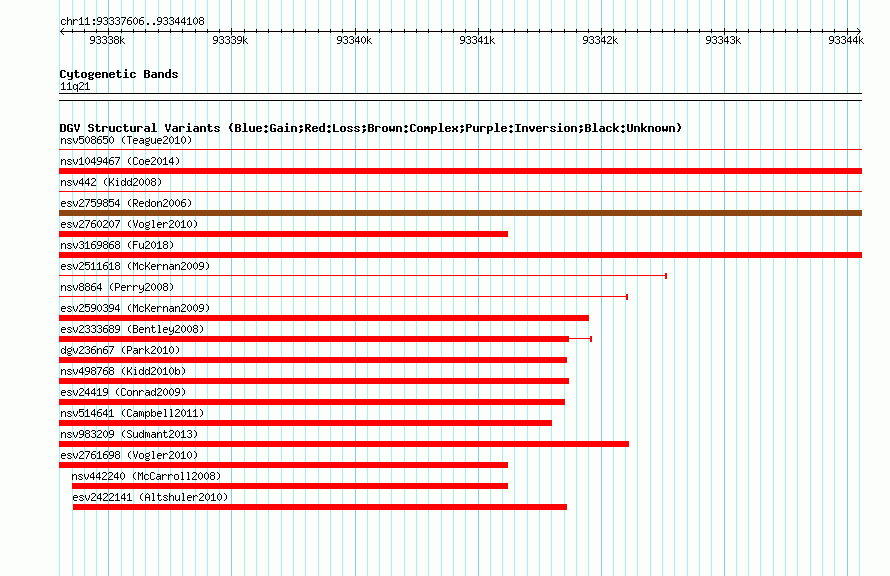Select nsv983209 (Sudmant2013) label
Screen dimensions: 890x576
click(129, 434)
